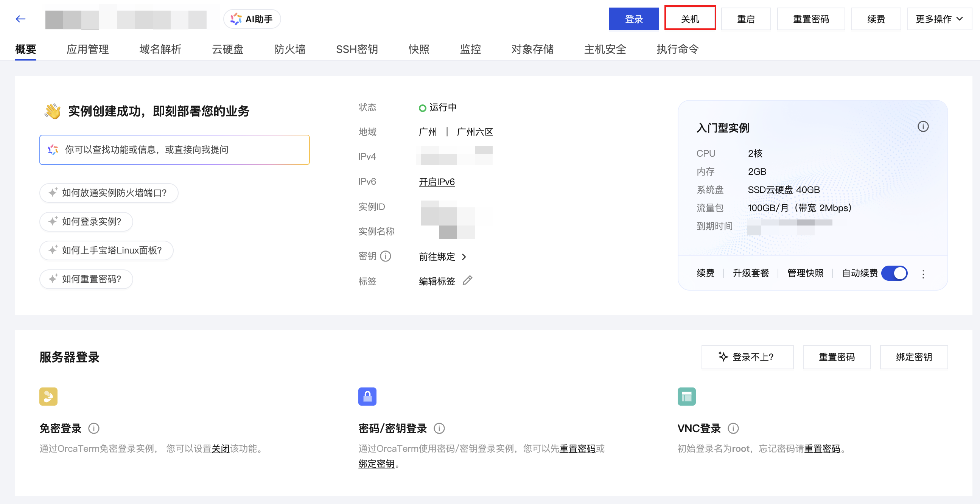980x504 pixels.
Task: Click the AI search question input field
Action: [x=174, y=150]
